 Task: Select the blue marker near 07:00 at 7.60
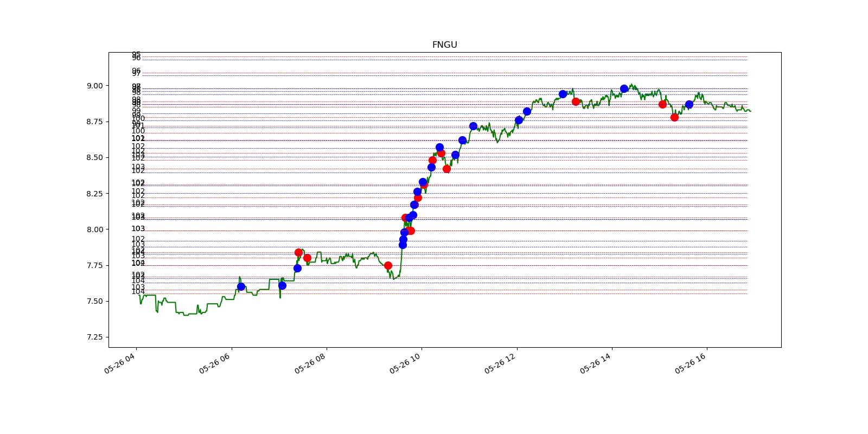coord(282,285)
